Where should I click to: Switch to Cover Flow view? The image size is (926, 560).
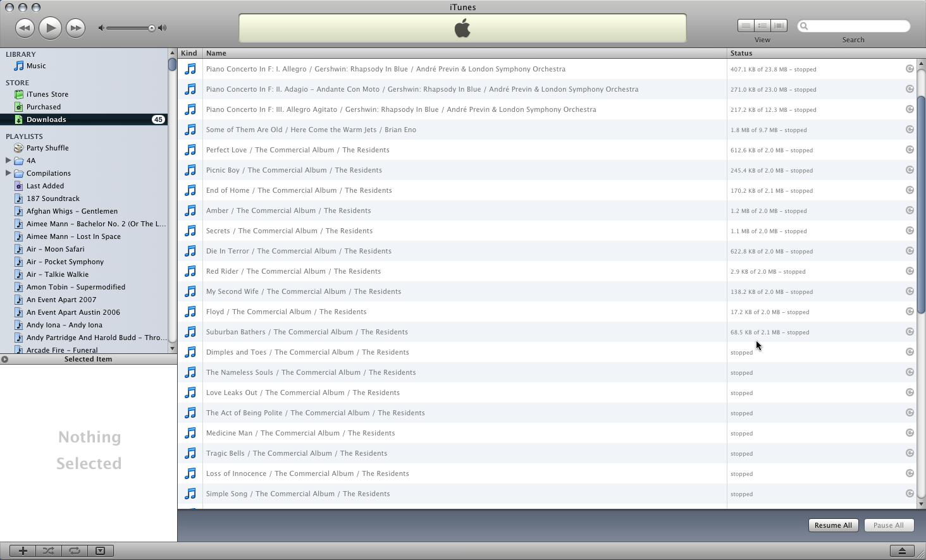click(x=779, y=26)
